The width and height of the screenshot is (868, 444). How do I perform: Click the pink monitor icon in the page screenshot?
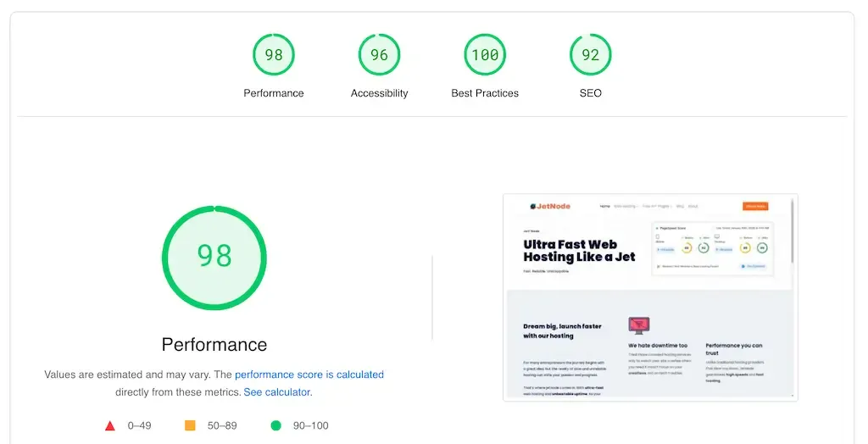point(638,325)
